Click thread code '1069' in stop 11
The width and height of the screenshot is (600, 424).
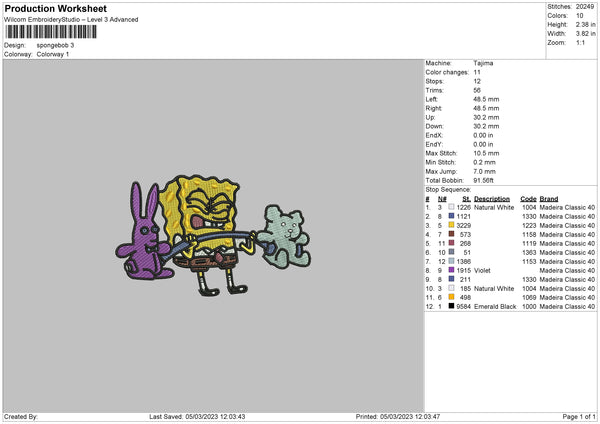pos(529,297)
